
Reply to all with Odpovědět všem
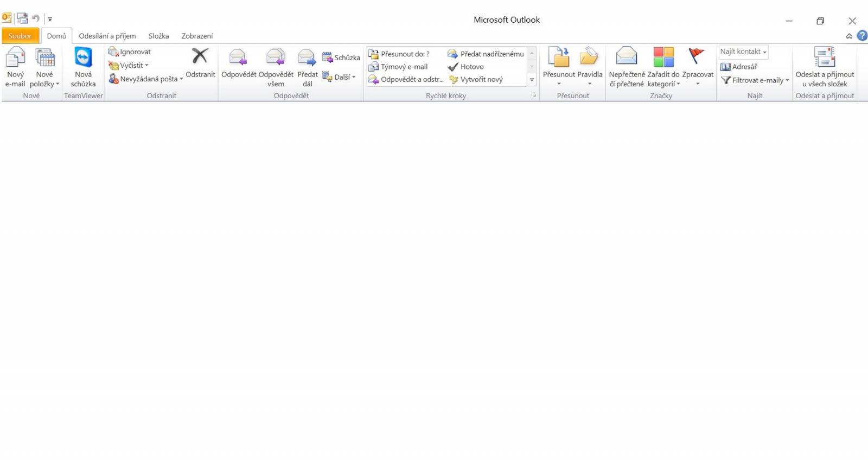276,67
